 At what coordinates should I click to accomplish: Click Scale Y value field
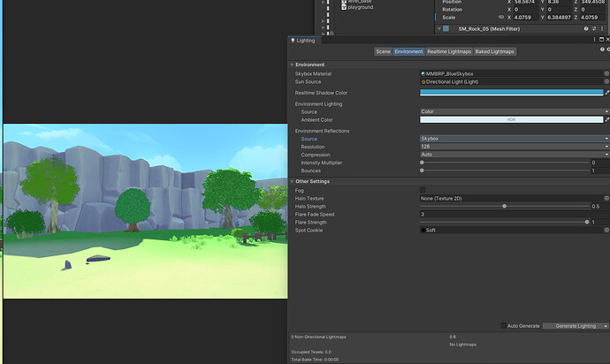(x=559, y=17)
